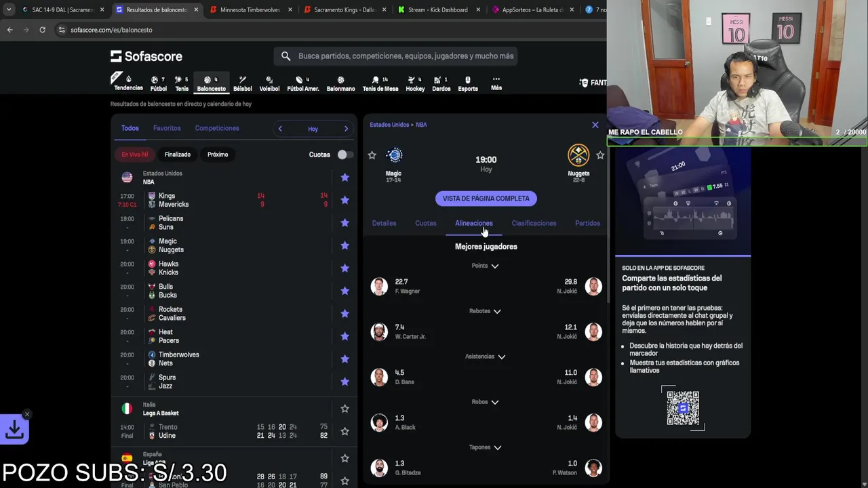
Task: Filter by En Vivo matches
Action: click(135, 155)
